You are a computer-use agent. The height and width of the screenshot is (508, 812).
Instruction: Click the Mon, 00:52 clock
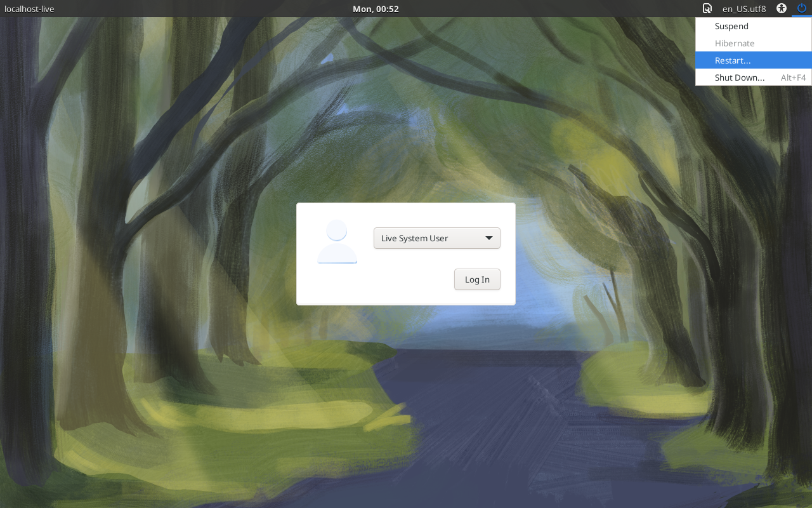(x=376, y=9)
